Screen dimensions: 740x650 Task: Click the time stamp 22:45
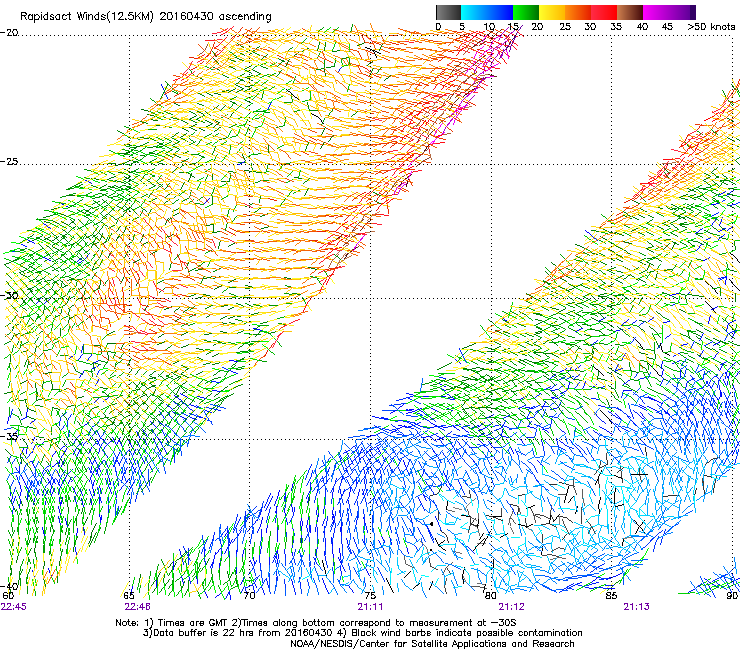pos(14,607)
